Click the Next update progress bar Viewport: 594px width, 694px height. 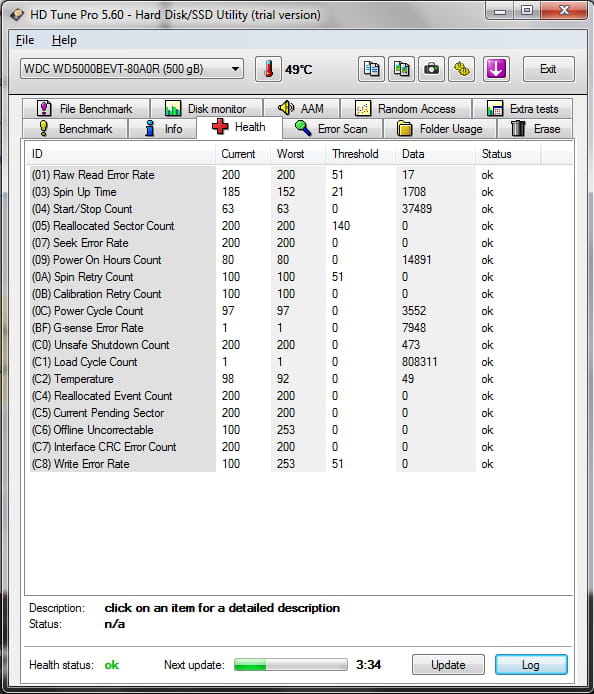(291, 664)
